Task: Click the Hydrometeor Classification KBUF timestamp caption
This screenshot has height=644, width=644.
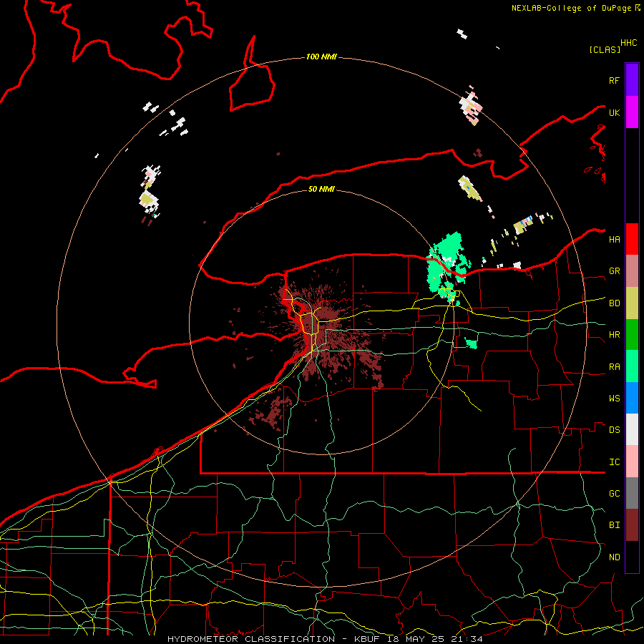Action: point(325,639)
